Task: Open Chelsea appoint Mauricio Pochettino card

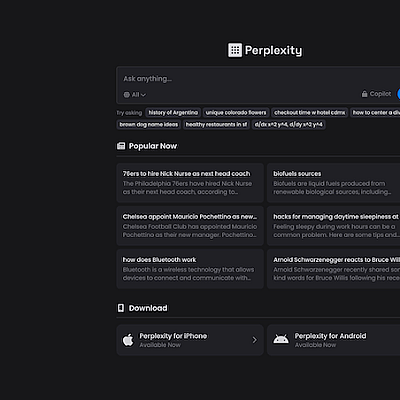Action: tap(190, 226)
